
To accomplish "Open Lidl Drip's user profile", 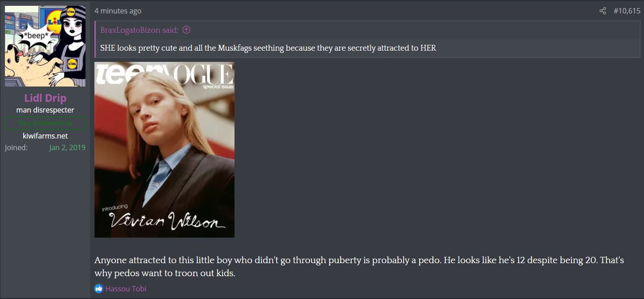I will click(45, 98).
